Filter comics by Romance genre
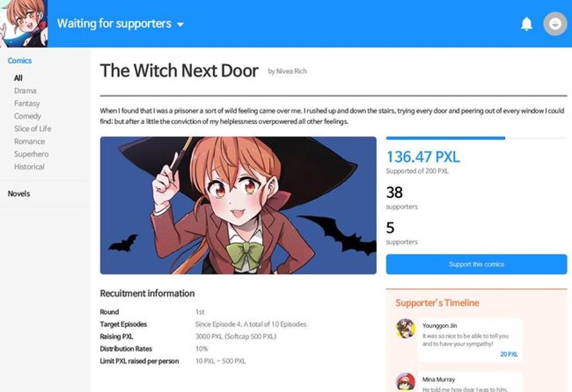572x392 pixels. (x=30, y=141)
